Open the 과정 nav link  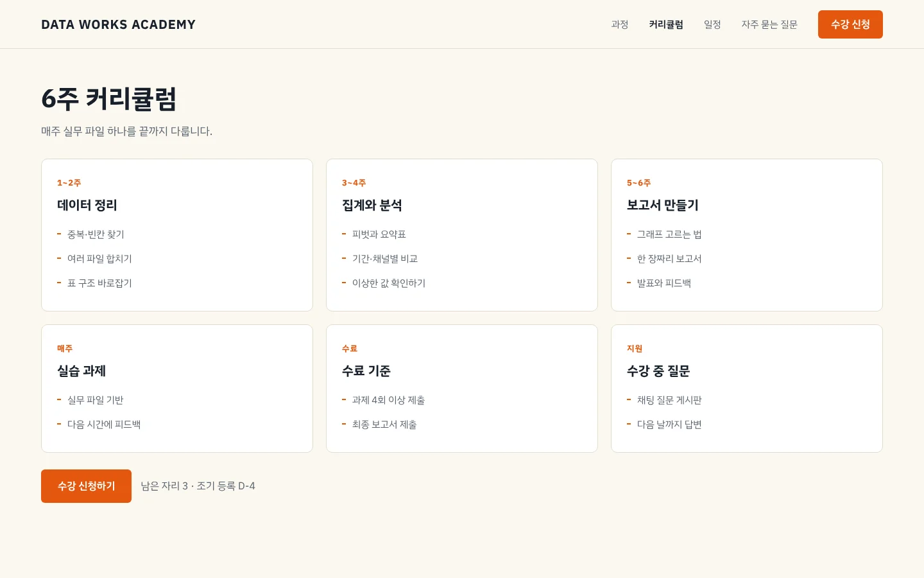(x=619, y=24)
